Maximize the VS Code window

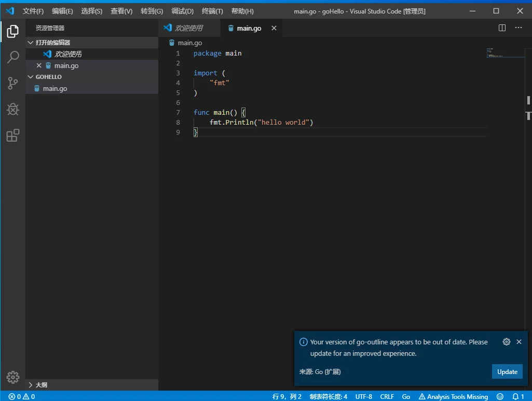click(x=496, y=11)
